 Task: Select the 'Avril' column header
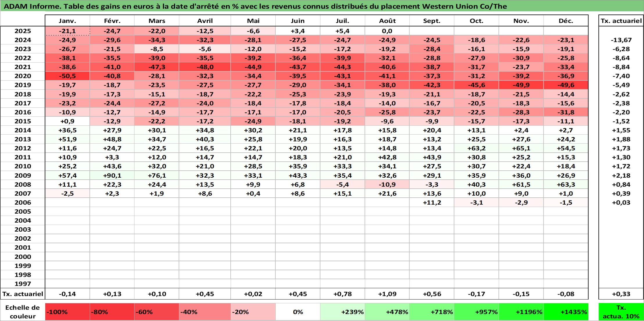[x=205, y=21]
